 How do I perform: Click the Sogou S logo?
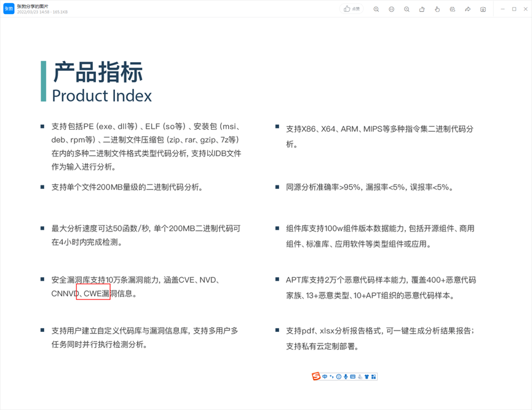(316, 376)
